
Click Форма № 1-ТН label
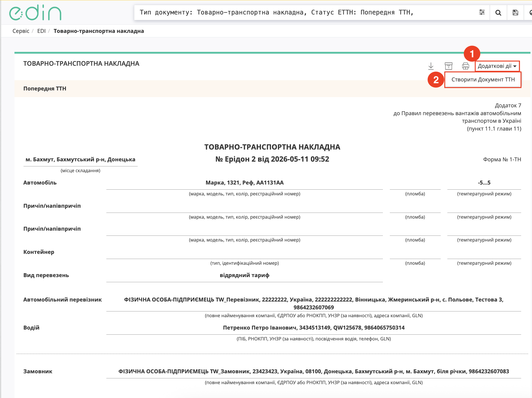(502, 160)
